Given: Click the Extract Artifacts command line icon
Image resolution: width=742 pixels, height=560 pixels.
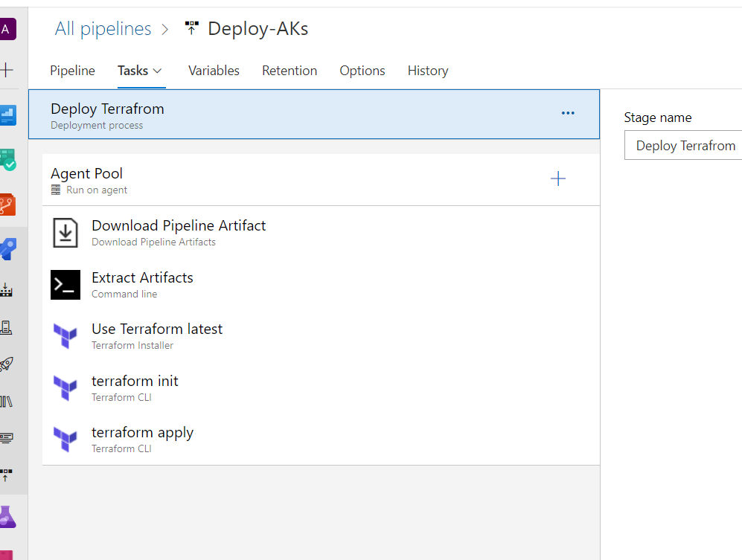Looking at the screenshot, I should tap(65, 285).
